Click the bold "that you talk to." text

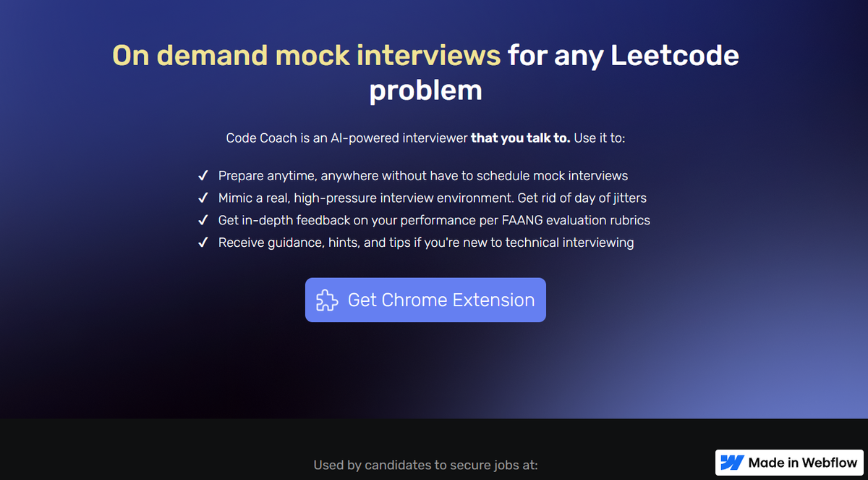coord(520,138)
